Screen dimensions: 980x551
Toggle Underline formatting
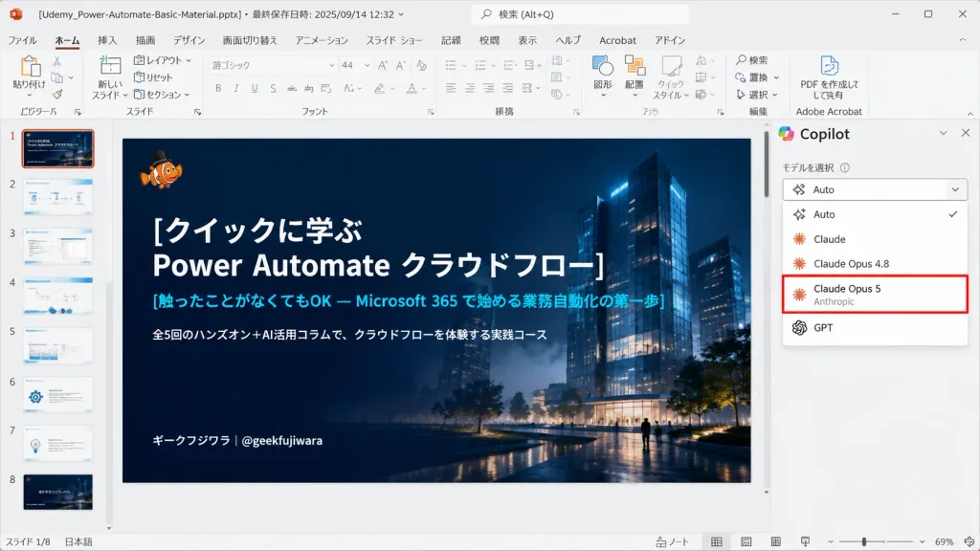click(255, 89)
